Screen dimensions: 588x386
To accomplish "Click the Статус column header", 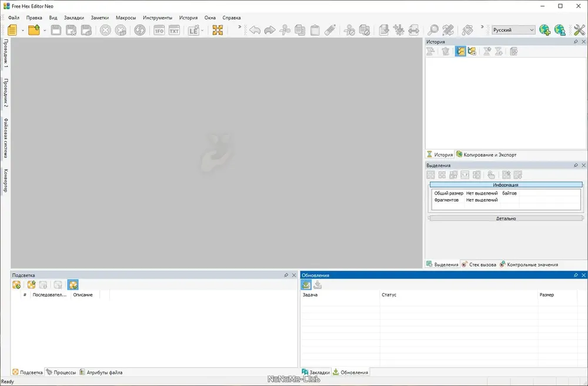I will point(458,295).
